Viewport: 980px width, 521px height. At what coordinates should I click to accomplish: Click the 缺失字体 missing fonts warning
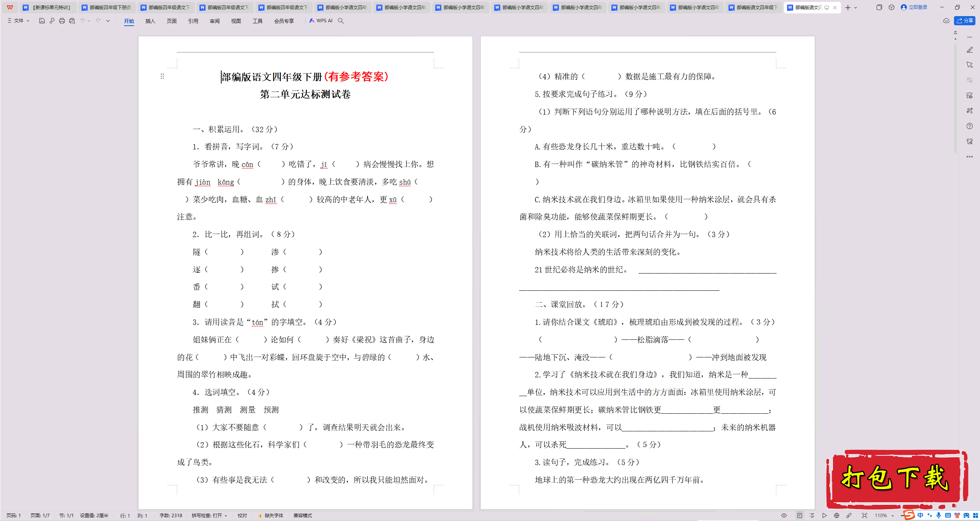(x=271, y=516)
